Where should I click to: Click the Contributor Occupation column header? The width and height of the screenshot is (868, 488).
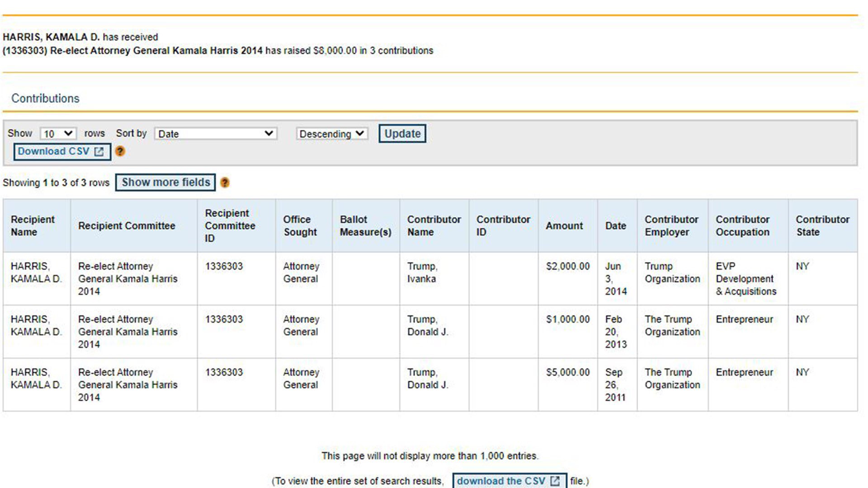(x=742, y=225)
